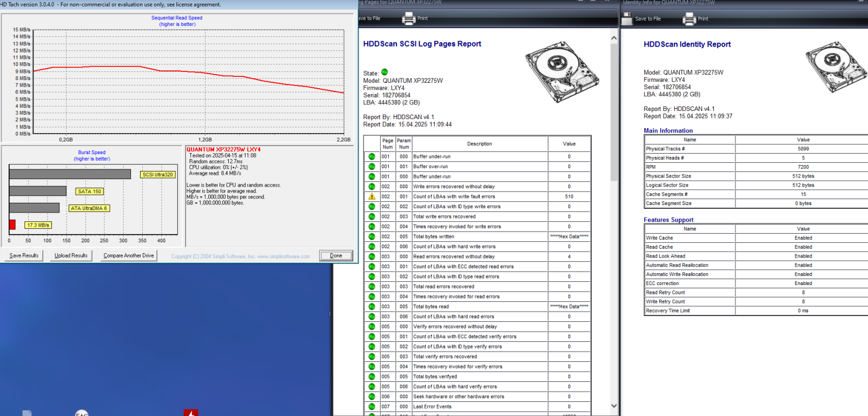Click green status icon for Last Error Events row

(372, 407)
